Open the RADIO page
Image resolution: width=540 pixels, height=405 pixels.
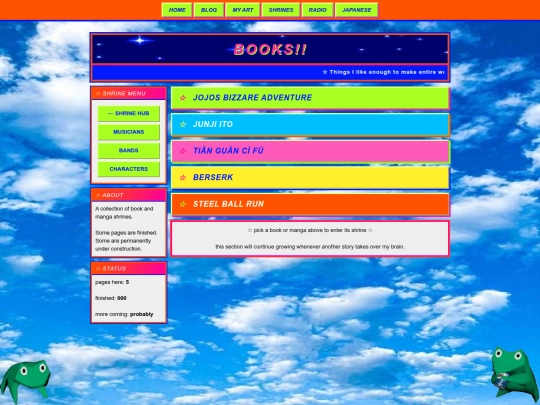(x=318, y=10)
